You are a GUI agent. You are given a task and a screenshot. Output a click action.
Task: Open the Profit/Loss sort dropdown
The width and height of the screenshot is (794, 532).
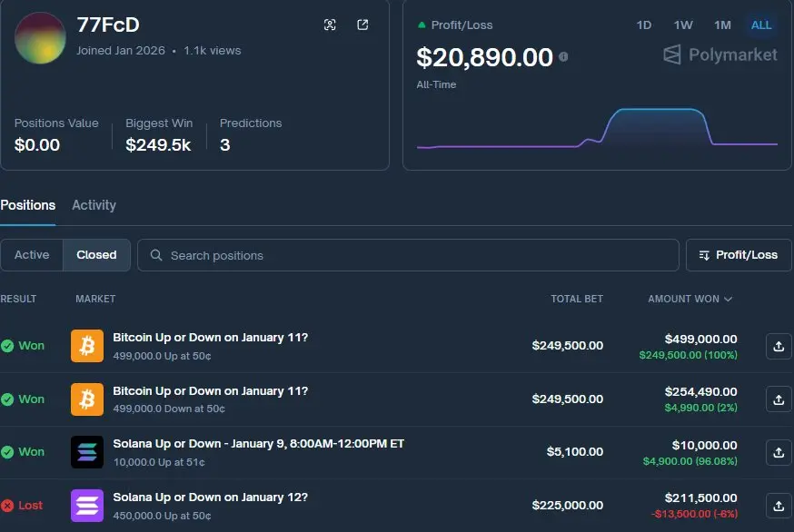[739, 255]
